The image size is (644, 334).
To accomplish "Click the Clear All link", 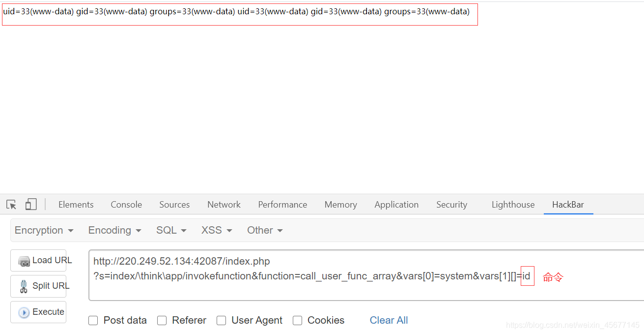I will tap(389, 320).
